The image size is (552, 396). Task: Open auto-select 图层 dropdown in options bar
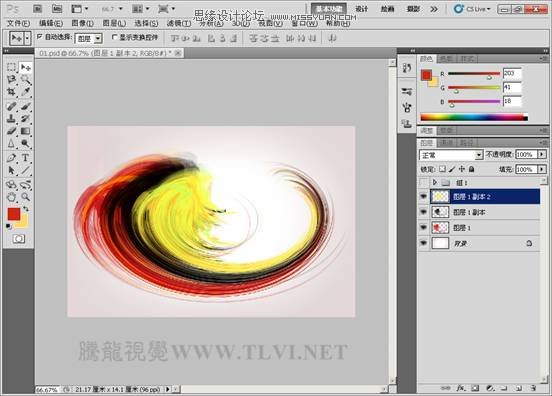click(x=88, y=38)
